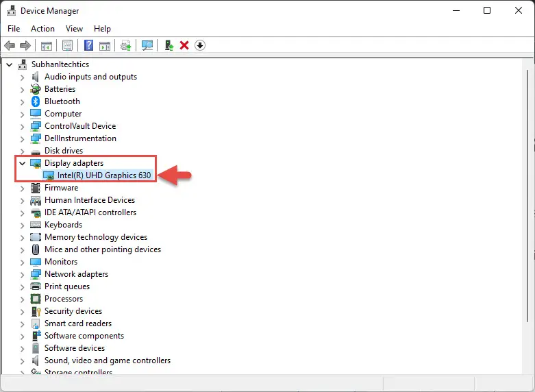Viewport: 535px width, 392px height.
Task: Toggle the action pane toolbar icon
Action: [x=105, y=45]
